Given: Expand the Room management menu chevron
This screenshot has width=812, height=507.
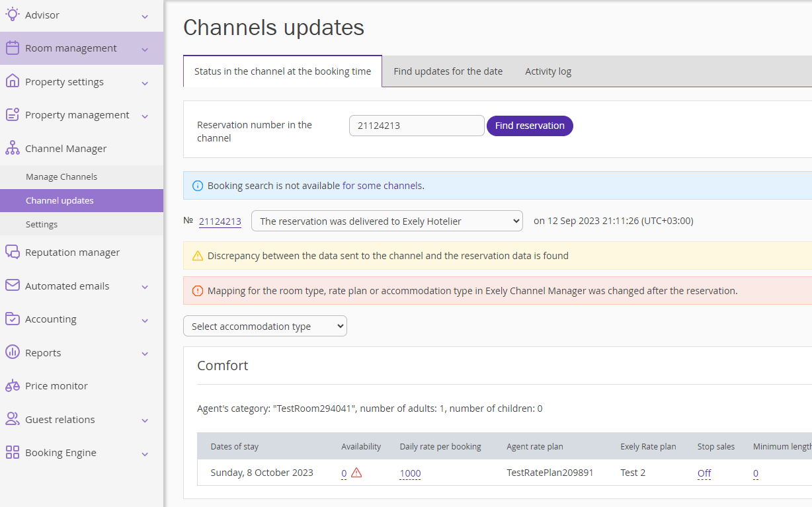Looking at the screenshot, I should [x=145, y=49].
